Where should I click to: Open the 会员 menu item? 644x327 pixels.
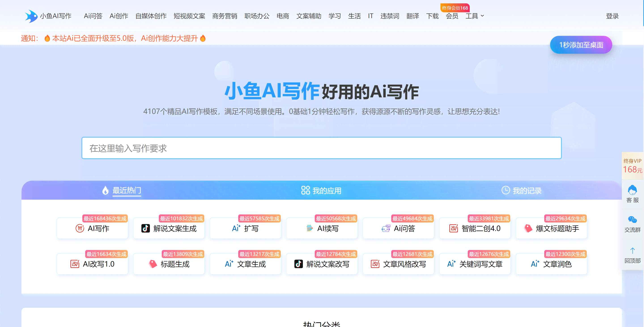point(452,16)
